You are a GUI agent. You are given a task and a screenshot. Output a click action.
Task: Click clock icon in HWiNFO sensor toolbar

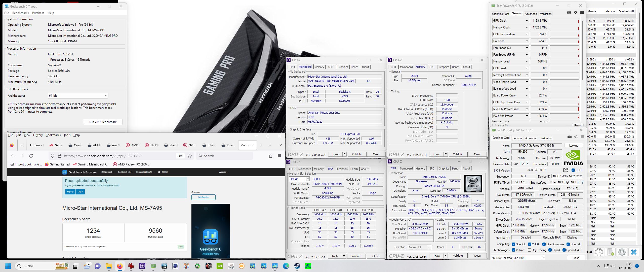pyautogui.click(x=599, y=252)
